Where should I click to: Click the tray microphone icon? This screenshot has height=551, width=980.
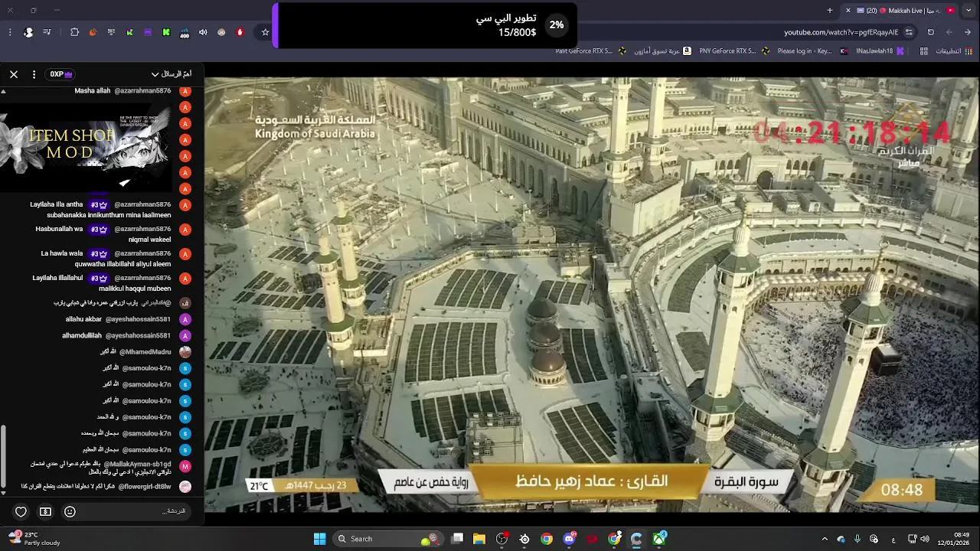pos(857,539)
